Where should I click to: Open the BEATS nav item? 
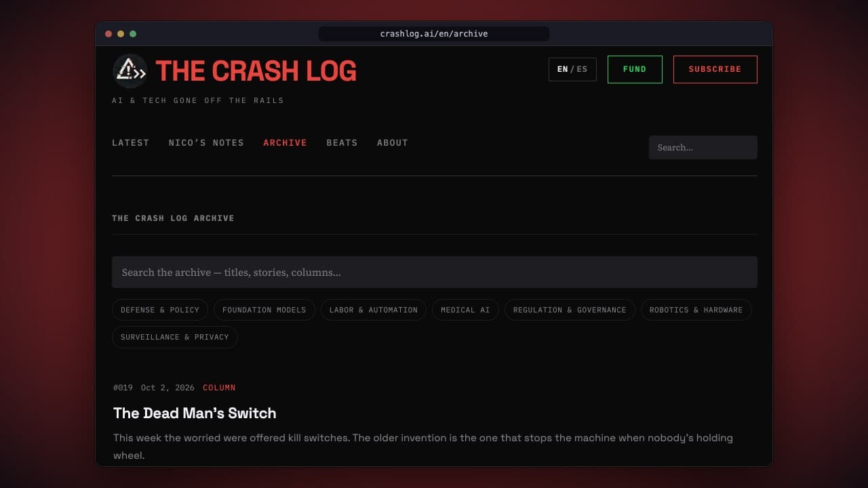click(342, 142)
